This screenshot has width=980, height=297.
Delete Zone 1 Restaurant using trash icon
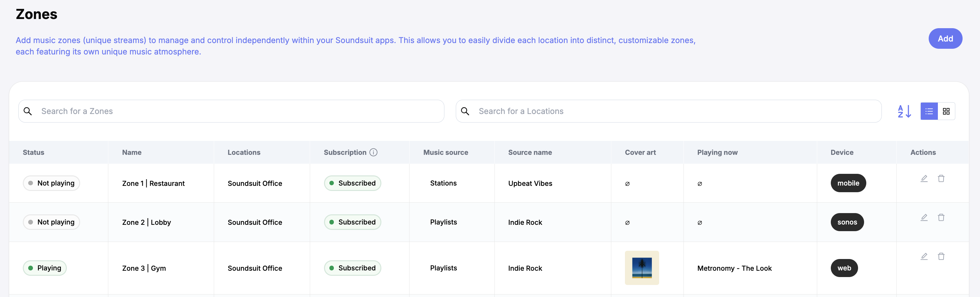click(941, 178)
